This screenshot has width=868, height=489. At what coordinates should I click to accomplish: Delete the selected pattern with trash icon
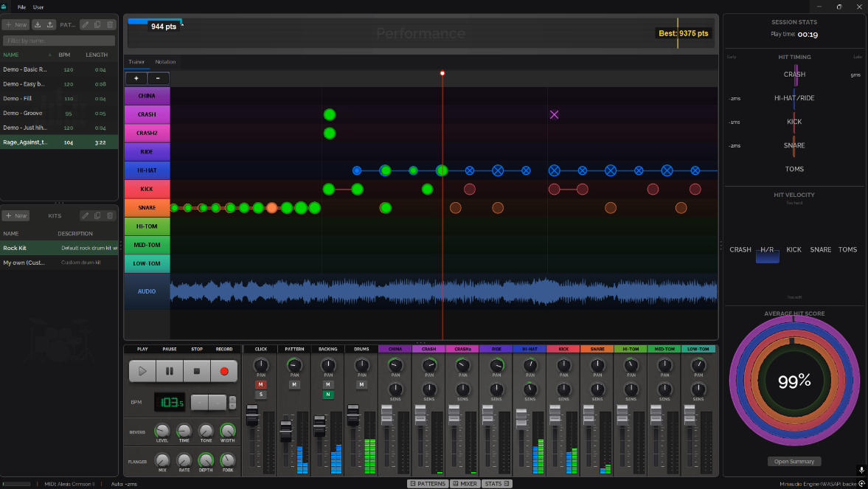(110, 24)
